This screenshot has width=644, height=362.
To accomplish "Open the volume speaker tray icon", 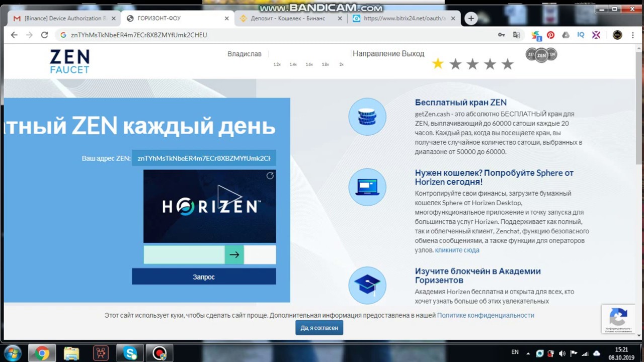I will pyautogui.click(x=562, y=353).
